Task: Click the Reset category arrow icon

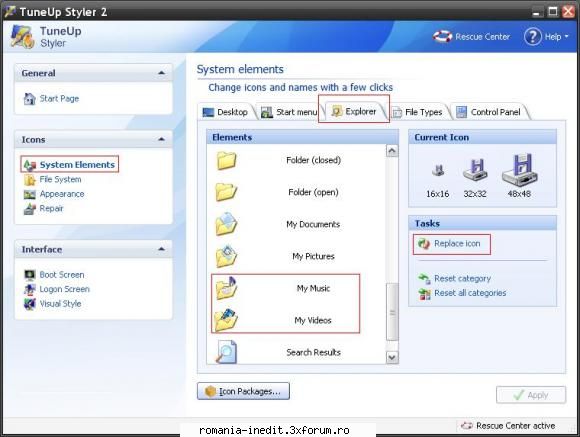Action: click(424, 279)
